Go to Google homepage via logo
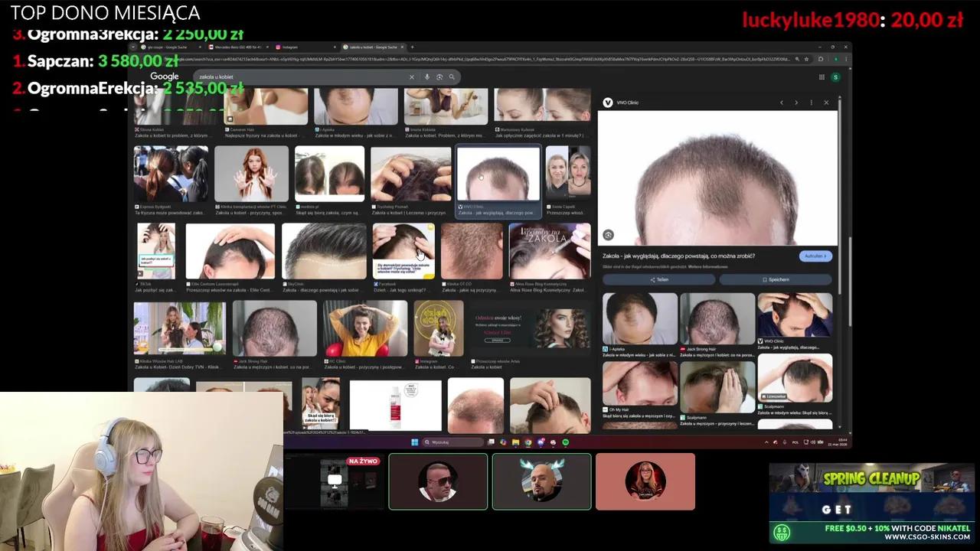This screenshot has height=551, width=980. (x=165, y=77)
